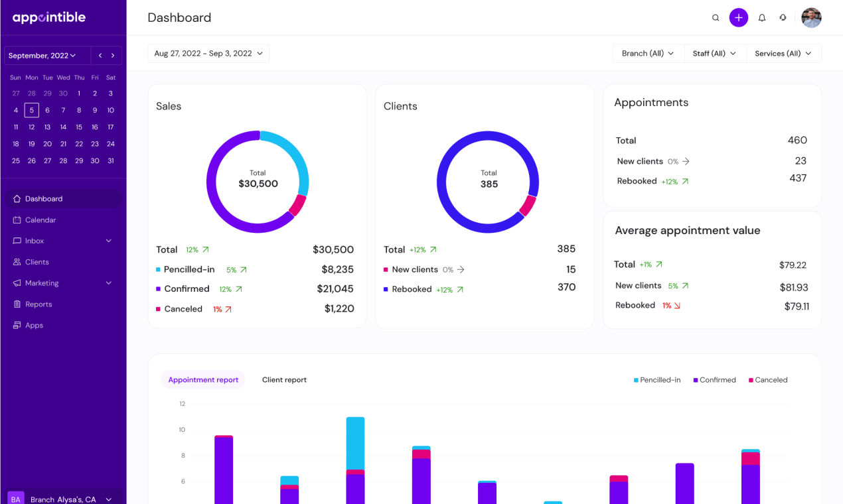Expand the Marketing submenu chevron

tap(109, 283)
